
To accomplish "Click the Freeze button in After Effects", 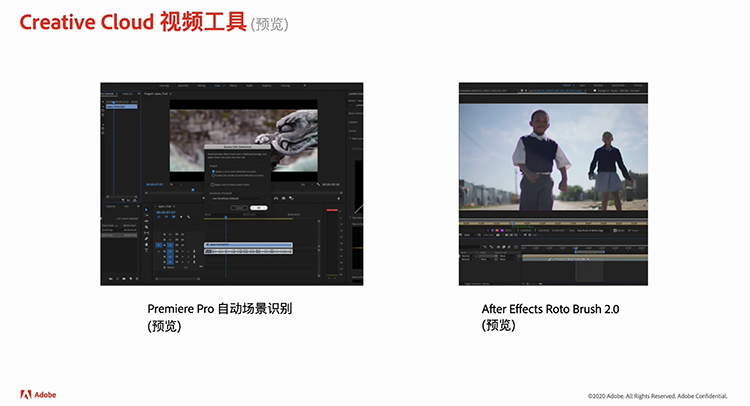I will pos(633,230).
